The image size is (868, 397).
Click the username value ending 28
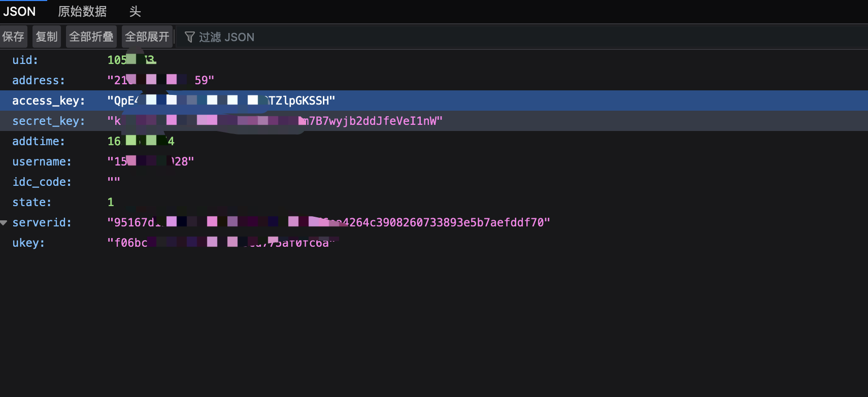pos(151,161)
